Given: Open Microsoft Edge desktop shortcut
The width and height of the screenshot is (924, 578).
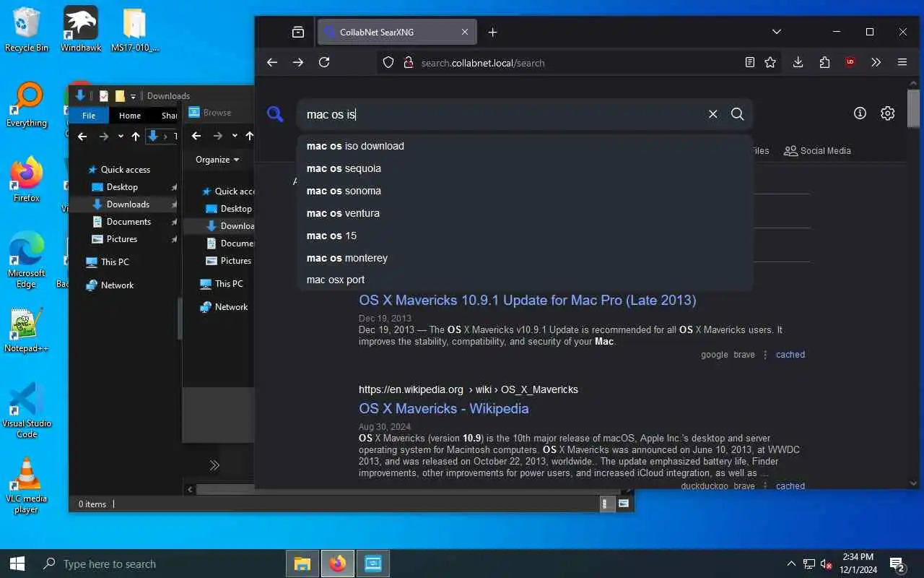Looking at the screenshot, I should (x=27, y=260).
